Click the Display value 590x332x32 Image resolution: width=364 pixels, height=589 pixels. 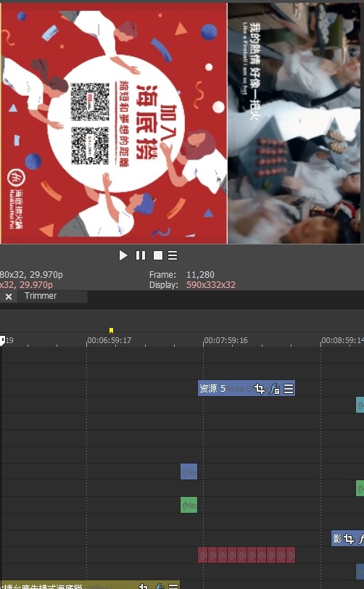(211, 285)
